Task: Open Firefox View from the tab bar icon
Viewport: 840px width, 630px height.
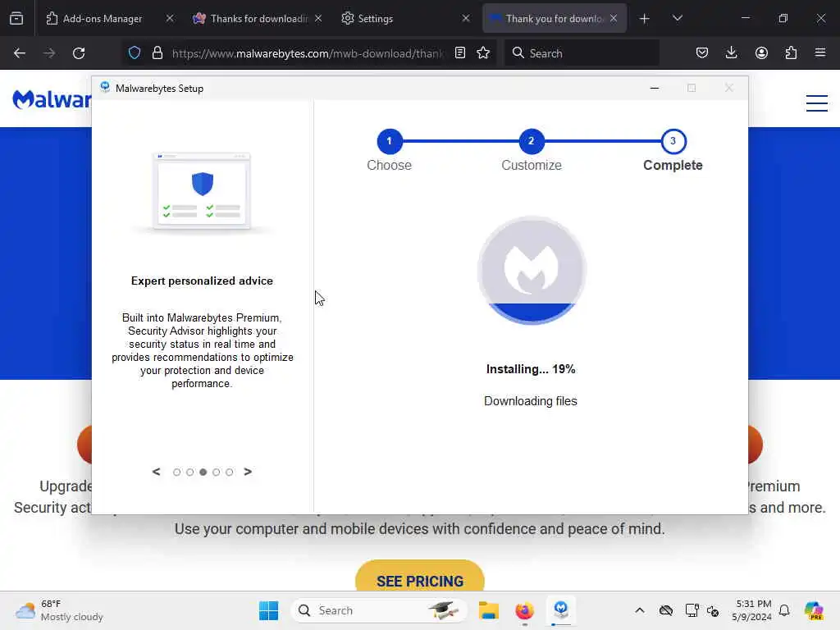Action: tap(16, 18)
